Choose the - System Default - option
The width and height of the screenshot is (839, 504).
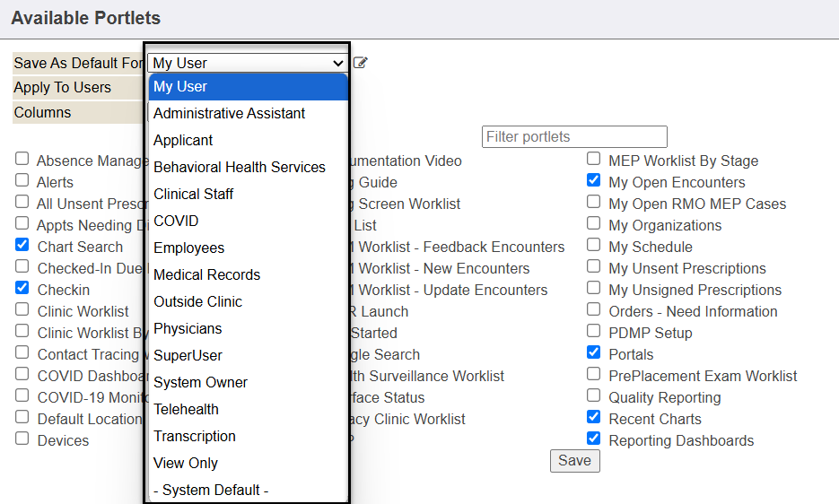coord(211,490)
